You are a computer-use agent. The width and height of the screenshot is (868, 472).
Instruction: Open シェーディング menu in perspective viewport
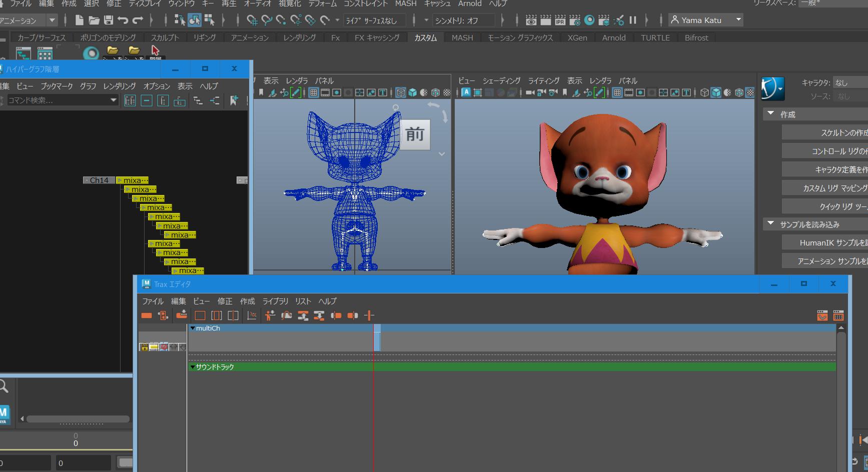point(502,80)
